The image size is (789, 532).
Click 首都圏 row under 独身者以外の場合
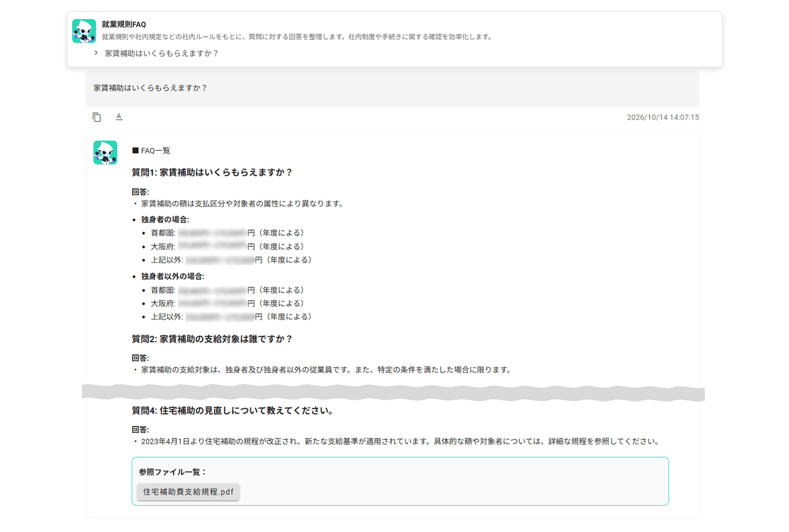(227, 290)
